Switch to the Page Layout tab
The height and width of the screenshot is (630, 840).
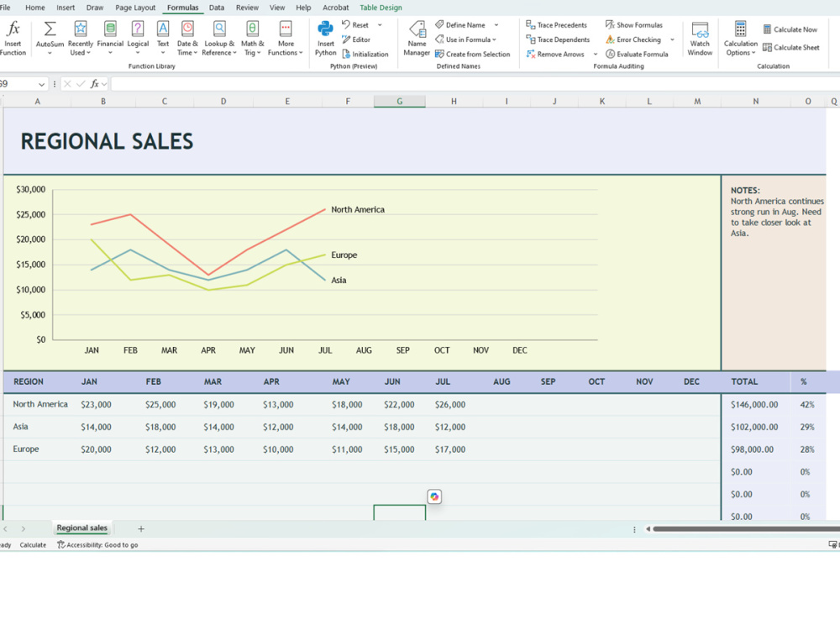pos(135,8)
